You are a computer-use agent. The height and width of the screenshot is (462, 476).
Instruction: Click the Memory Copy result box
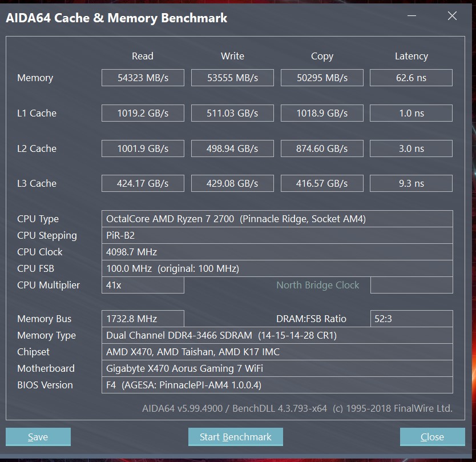(322, 78)
